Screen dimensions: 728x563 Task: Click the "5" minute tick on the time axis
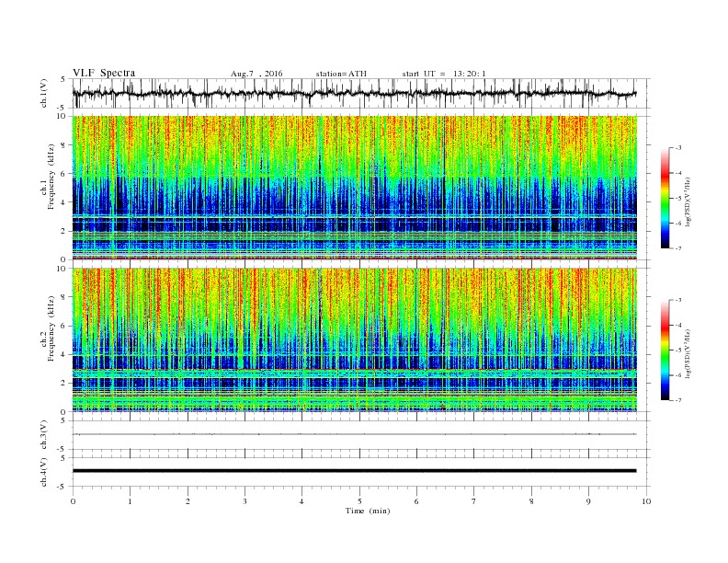pyautogui.click(x=359, y=501)
